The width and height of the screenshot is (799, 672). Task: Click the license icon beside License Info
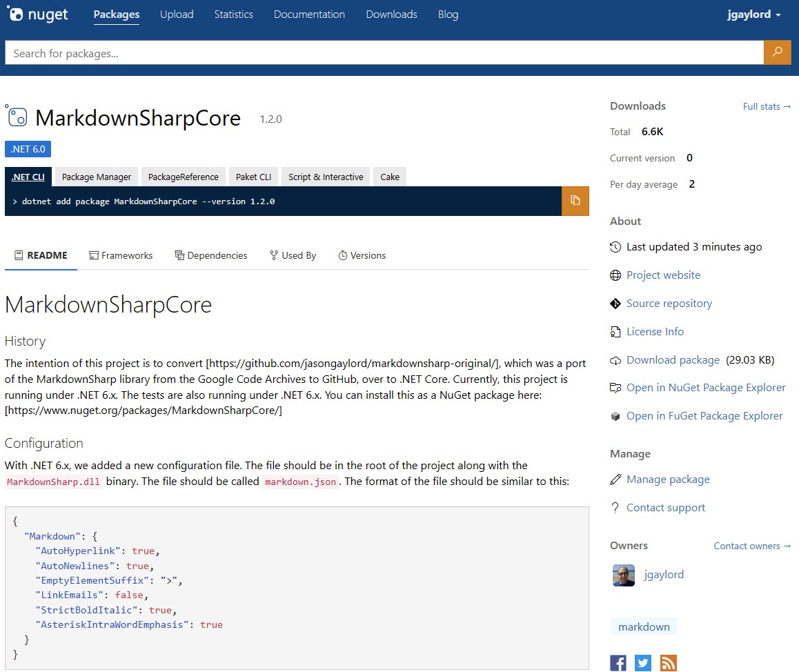pos(615,332)
